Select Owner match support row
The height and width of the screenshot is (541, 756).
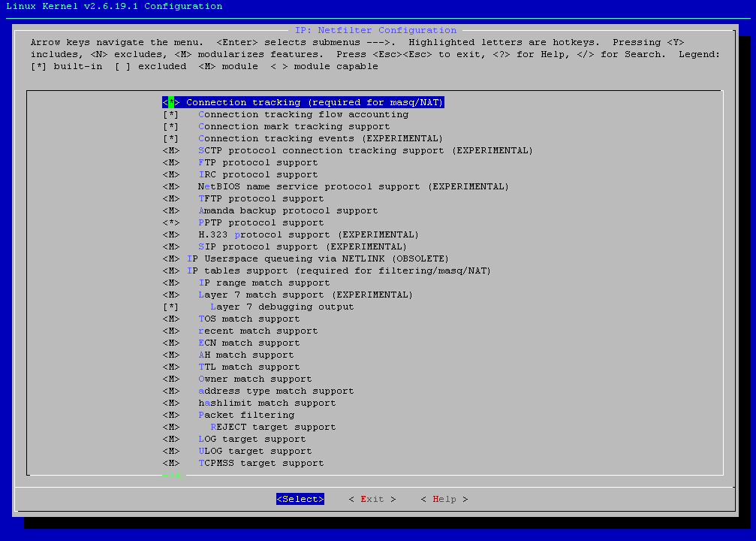coord(237,379)
